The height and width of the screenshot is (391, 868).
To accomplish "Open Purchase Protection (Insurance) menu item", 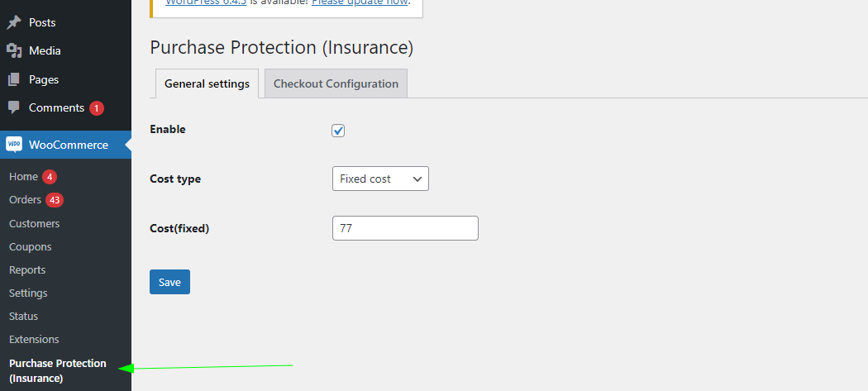I will pos(57,370).
